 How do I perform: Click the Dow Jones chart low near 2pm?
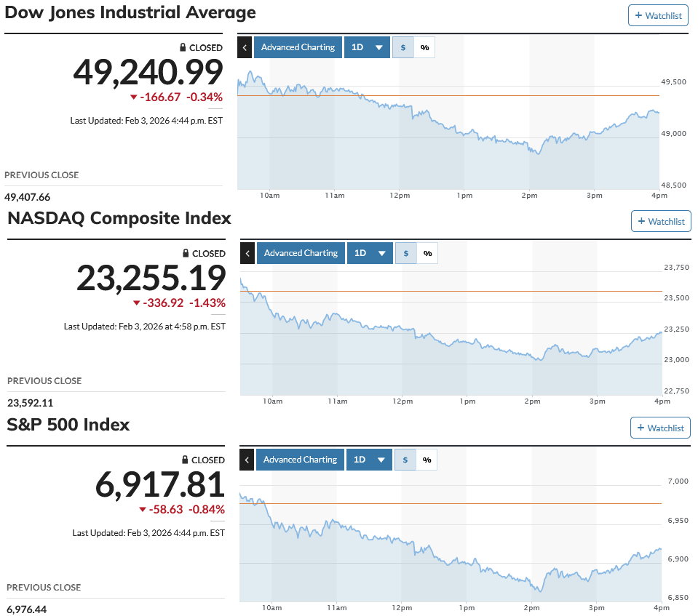[x=537, y=153]
